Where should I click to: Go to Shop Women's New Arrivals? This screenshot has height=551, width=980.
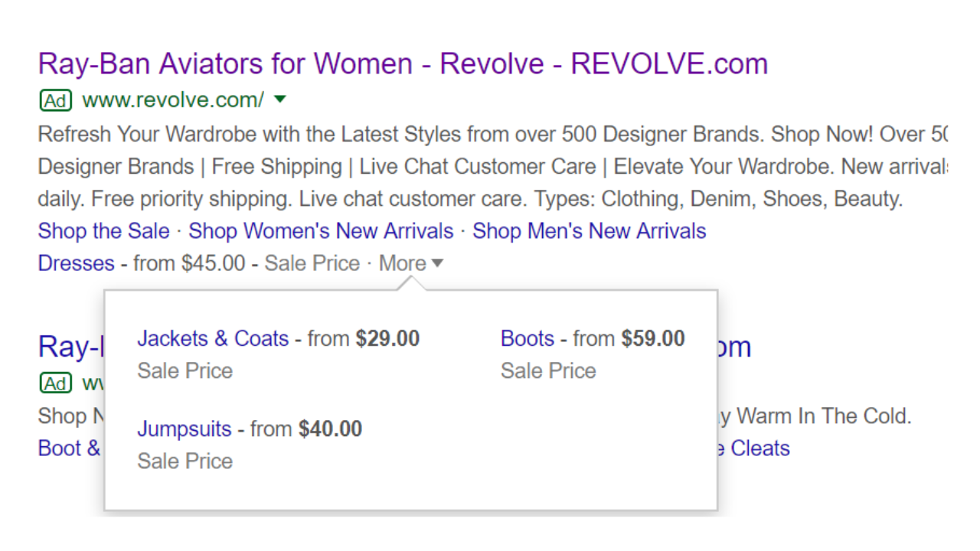321,231
